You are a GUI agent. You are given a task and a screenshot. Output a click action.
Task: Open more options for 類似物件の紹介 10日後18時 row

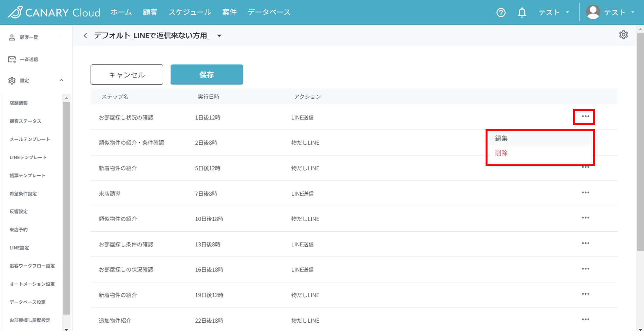click(585, 218)
